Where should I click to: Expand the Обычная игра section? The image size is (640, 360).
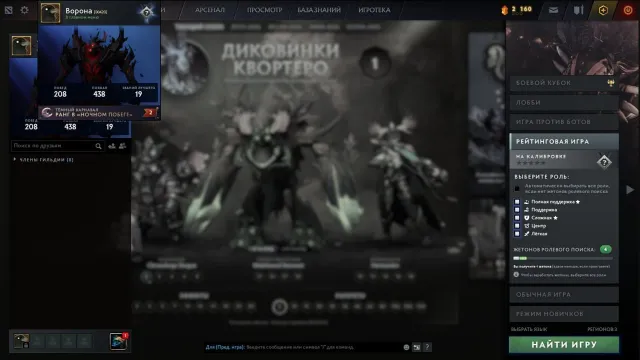click(x=564, y=294)
